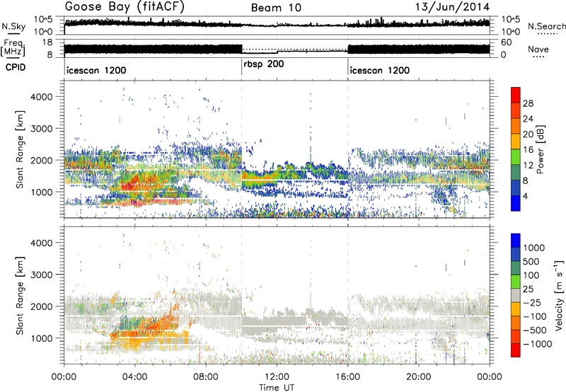Pick the yellow 16–20 dB Power colorbar segment

[x=516, y=142]
